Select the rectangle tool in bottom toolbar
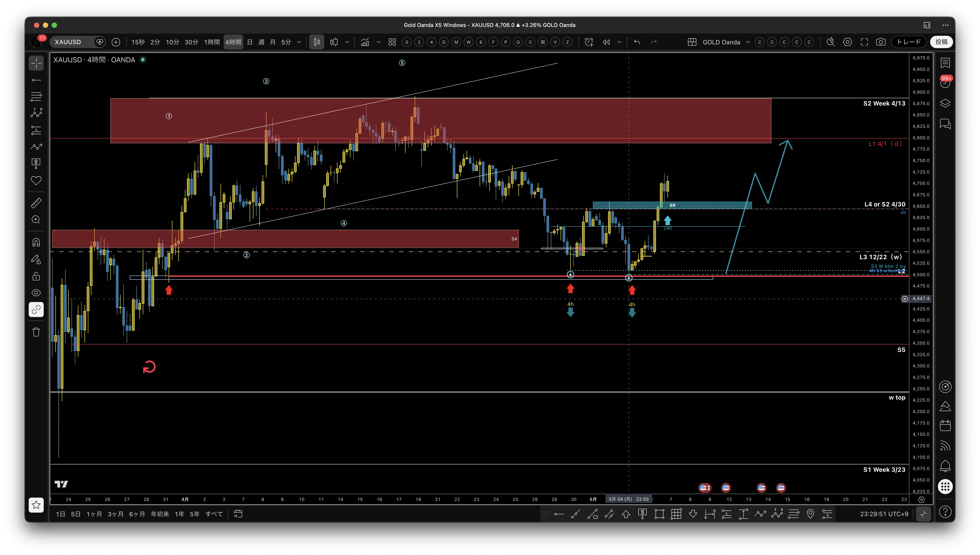The width and height of the screenshot is (980, 555). pyautogui.click(x=659, y=514)
